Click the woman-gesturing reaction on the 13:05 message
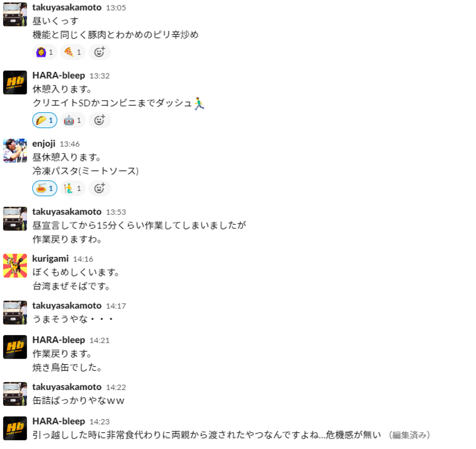This screenshot has width=476, height=449. tap(45, 52)
